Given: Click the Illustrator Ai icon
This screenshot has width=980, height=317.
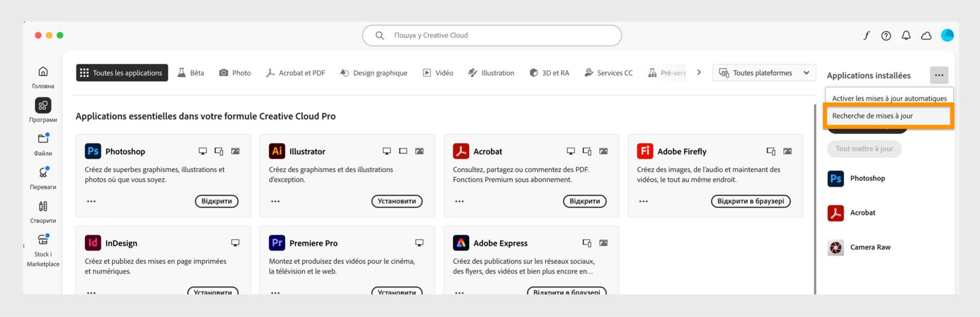Looking at the screenshot, I should click(x=277, y=151).
